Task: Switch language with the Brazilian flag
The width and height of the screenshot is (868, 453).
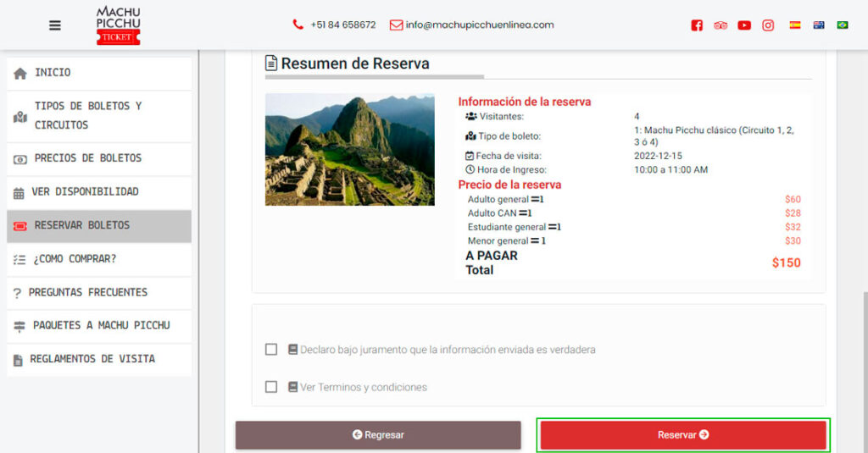Action: 843,25
